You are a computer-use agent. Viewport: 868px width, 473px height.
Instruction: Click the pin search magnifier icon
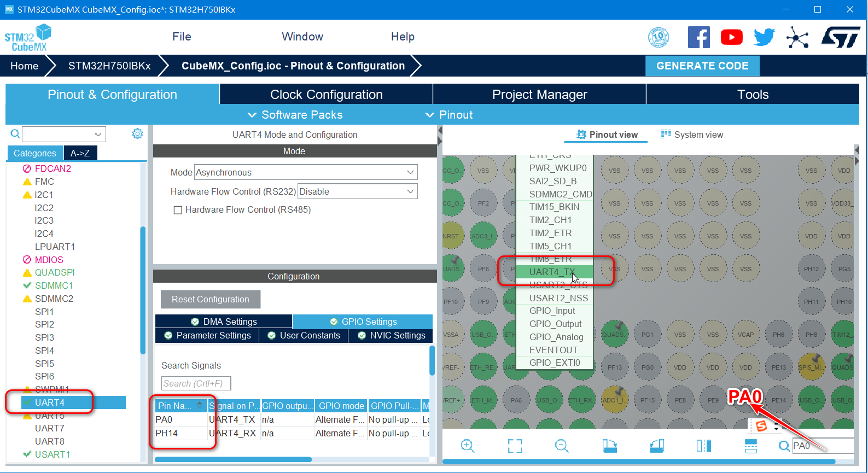[x=784, y=446]
